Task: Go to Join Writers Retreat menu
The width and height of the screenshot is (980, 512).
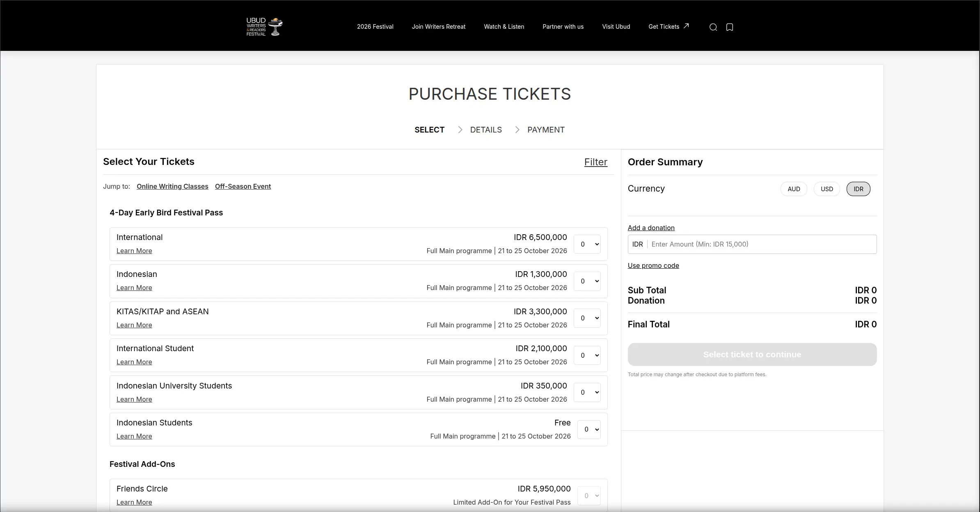Action: 438,27
